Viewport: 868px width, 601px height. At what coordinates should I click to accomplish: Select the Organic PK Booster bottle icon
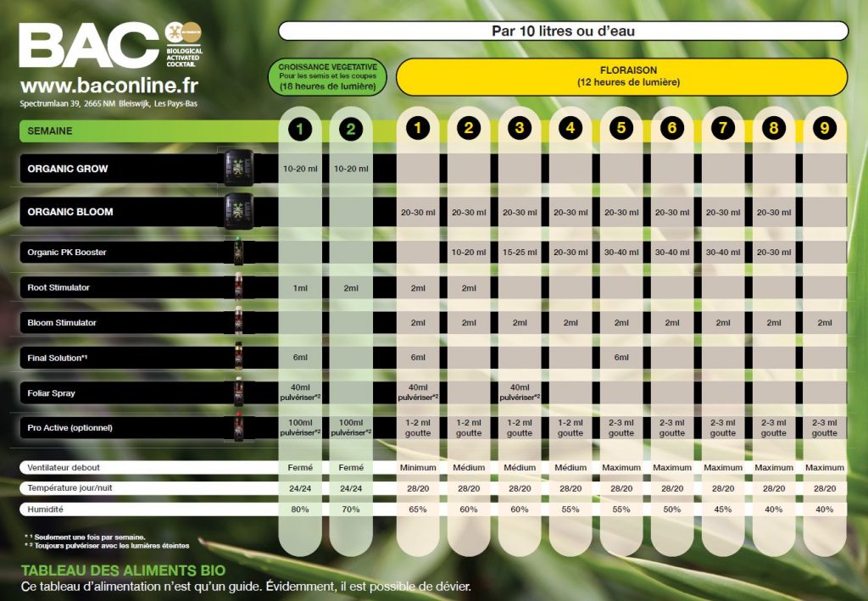pyautogui.click(x=238, y=252)
